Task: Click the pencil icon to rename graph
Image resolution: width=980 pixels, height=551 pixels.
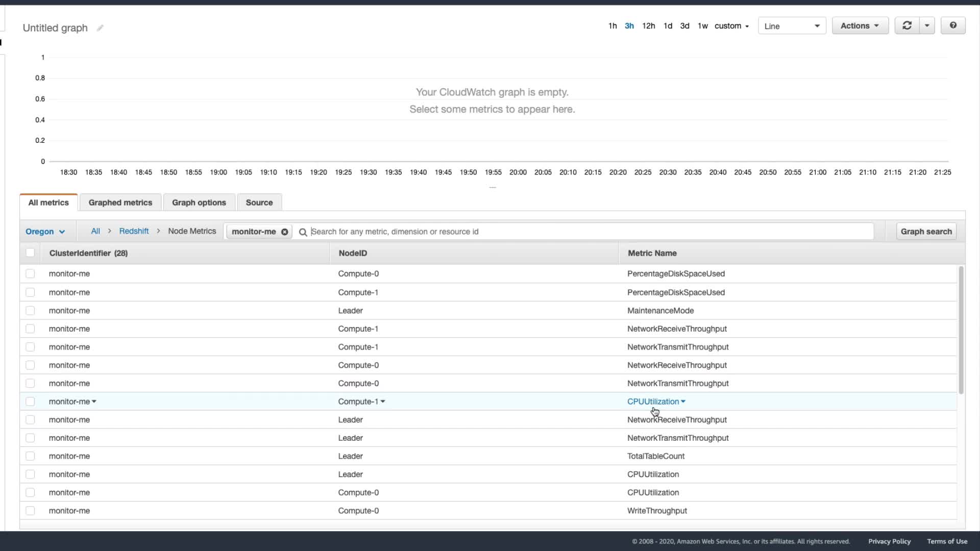Action: pyautogui.click(x=100, y=28)
